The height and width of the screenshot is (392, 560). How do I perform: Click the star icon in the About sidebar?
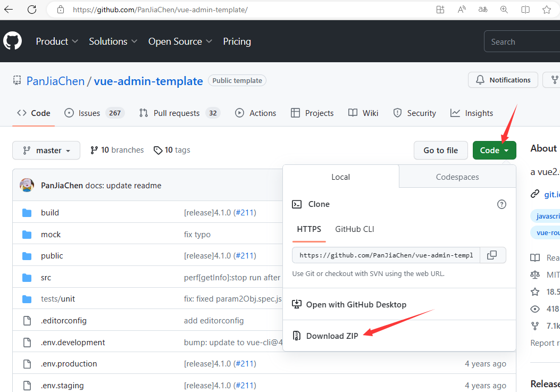click(x=534, y=291)
